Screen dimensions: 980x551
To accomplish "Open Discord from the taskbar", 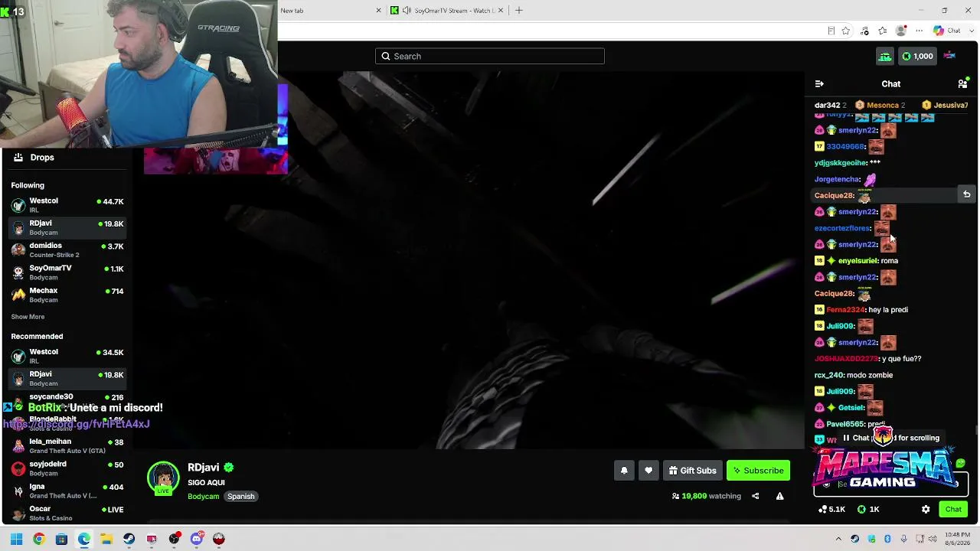I will click(197, 539).
